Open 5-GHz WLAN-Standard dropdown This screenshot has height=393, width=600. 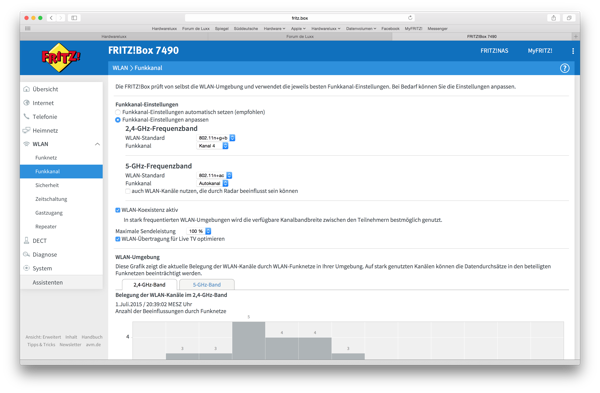pyautogui.click(x=215, y=175)
